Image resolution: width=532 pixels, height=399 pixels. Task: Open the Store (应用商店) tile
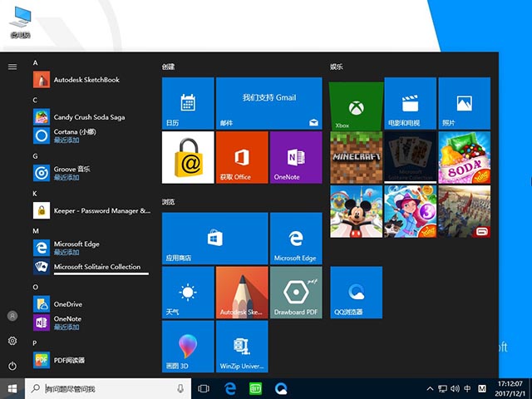point(214,239)
